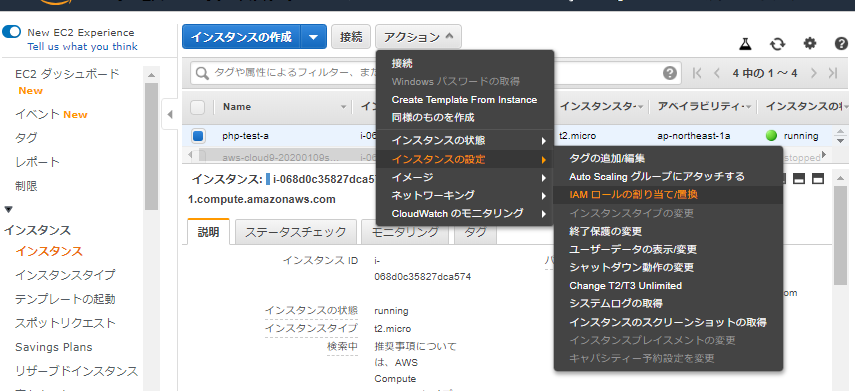Viewport: 855px width, 391px height.
Task: Click the filter help icon in search bar
Action: coord(670,73)
